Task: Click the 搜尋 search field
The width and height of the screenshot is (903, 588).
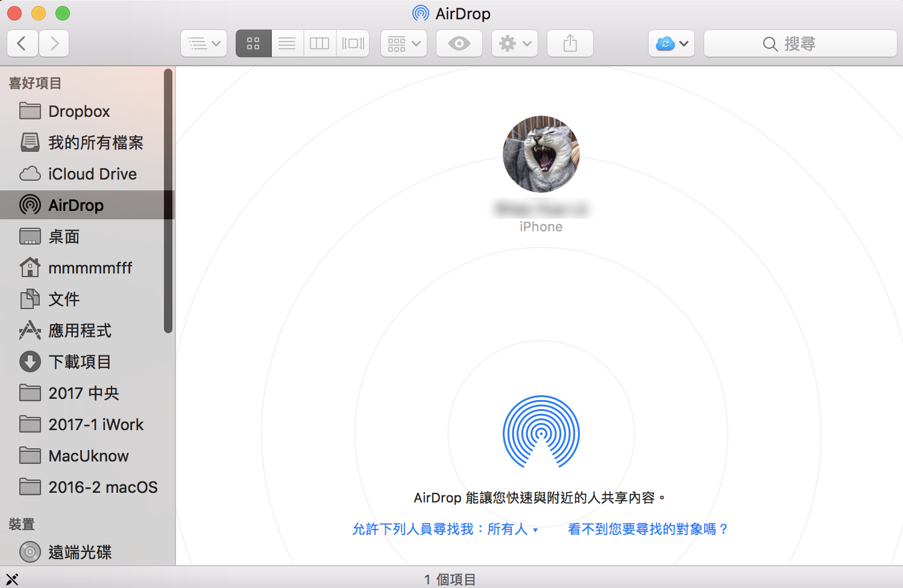Action: [800, 43]
